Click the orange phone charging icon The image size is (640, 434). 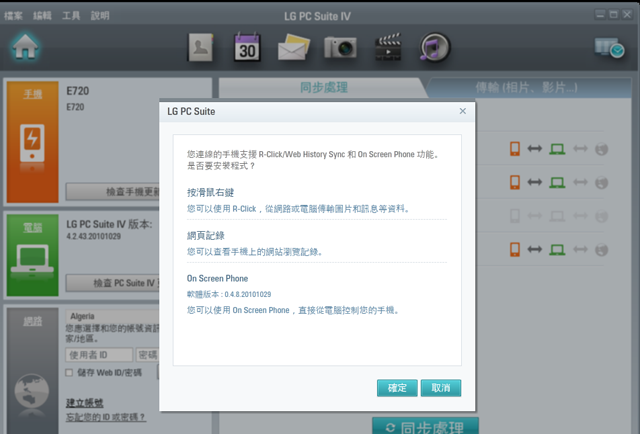(32, 143)
